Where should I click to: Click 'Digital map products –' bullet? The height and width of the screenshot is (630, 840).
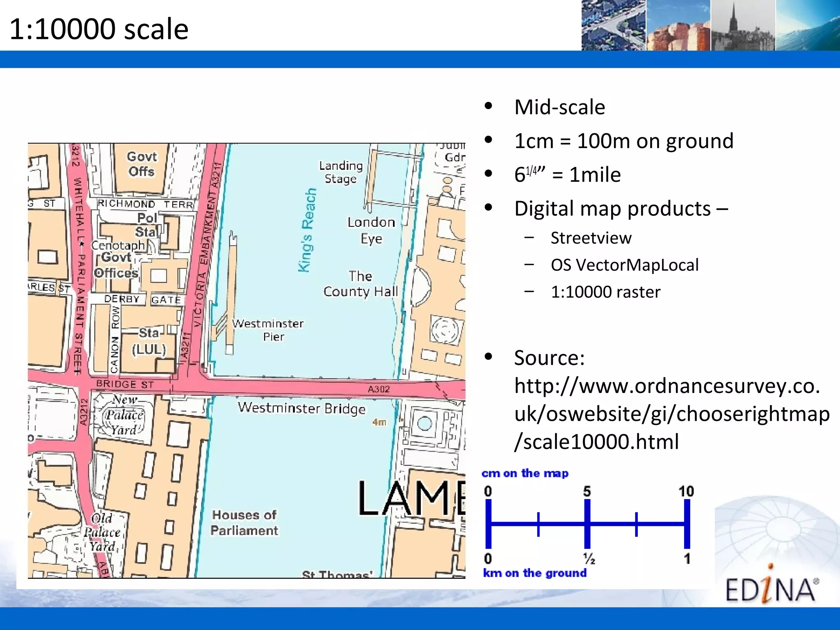(621, 209)
